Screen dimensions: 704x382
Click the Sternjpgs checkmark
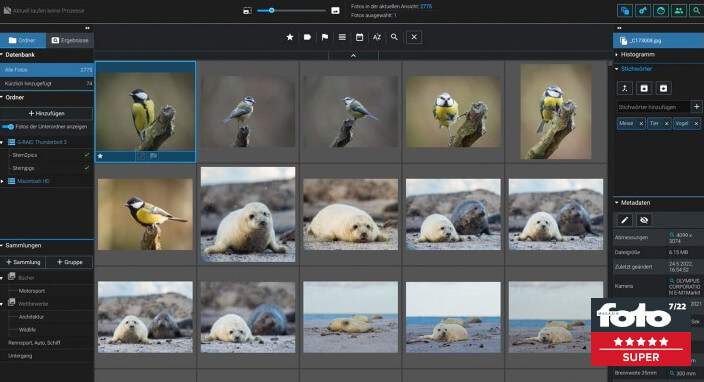tap(87, 168)
